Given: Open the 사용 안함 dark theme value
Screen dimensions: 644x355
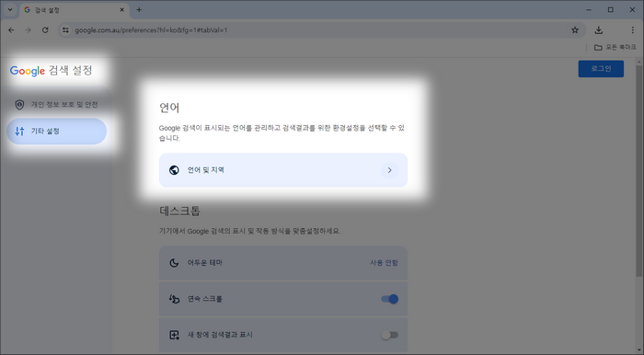Looking at the screenshot, I should click(384, 263).
